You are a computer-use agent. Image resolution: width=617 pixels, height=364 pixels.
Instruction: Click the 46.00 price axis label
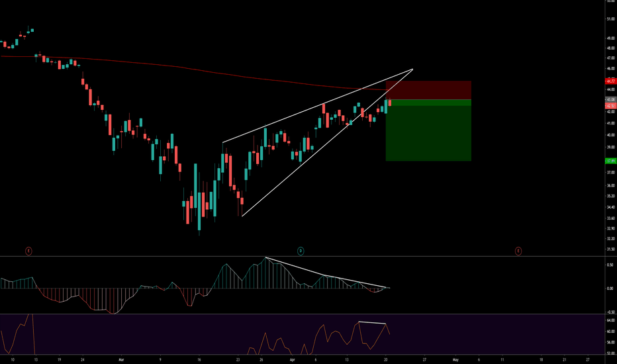pyautogui.click(x=610, y=68)
